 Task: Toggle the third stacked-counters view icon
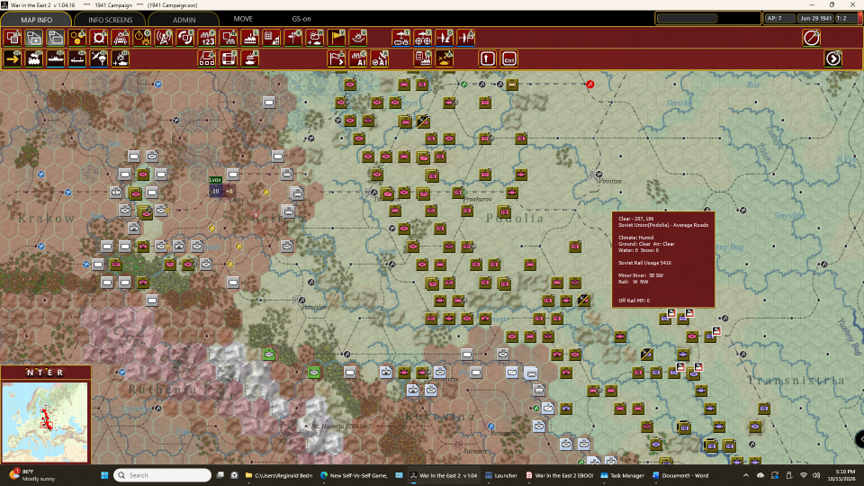(x=56, y=38)
